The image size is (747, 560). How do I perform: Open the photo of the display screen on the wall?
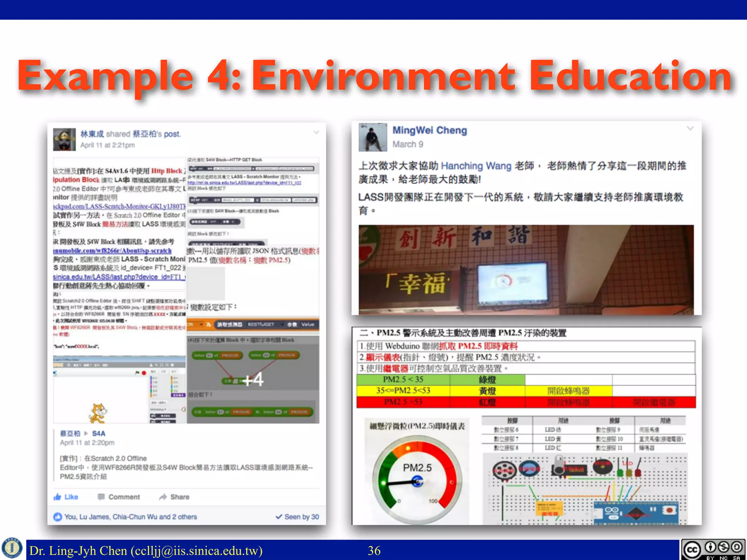click(x=526, y=270)
